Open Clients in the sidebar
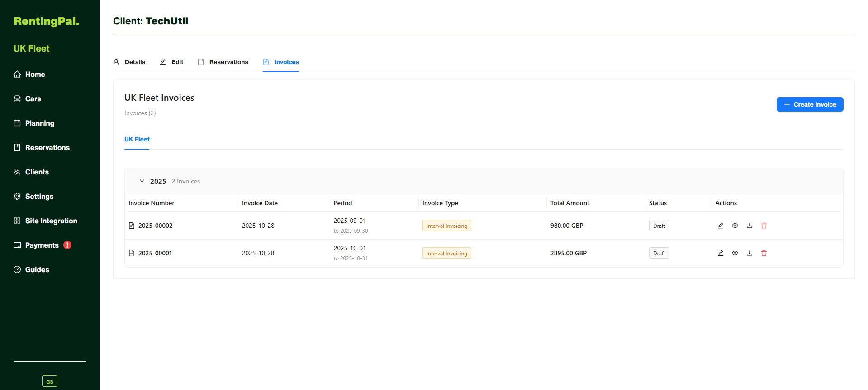The image size is (868, 390). tap(31, 172)
